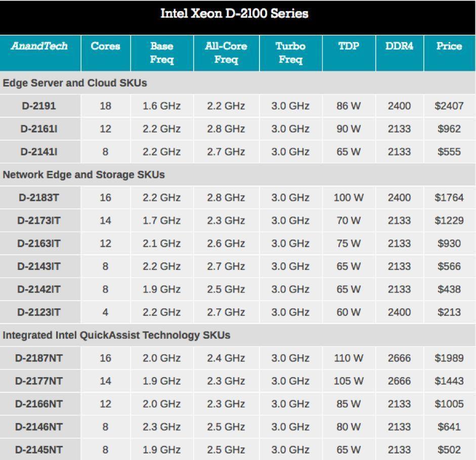Image resolution: width=476 pixels, height=460 pixels.
Task: Click the Network Edge and Storage SKUs heading
Action: tap(83, 175)
